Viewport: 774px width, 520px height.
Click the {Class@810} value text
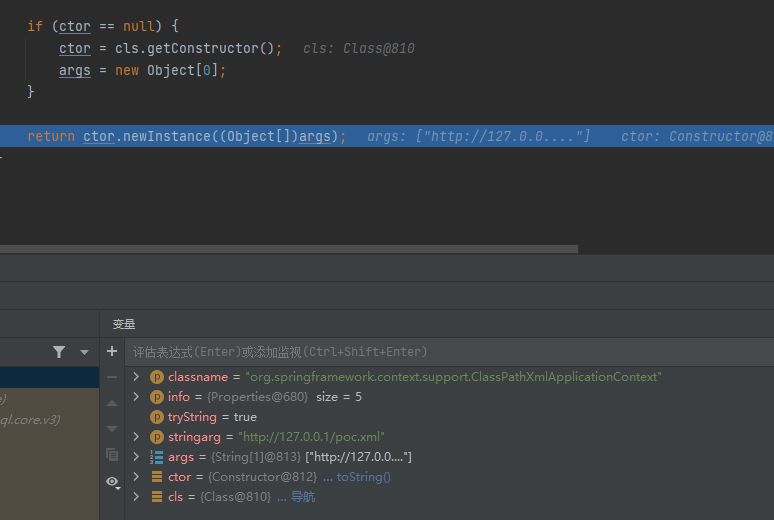coord(235,497)
